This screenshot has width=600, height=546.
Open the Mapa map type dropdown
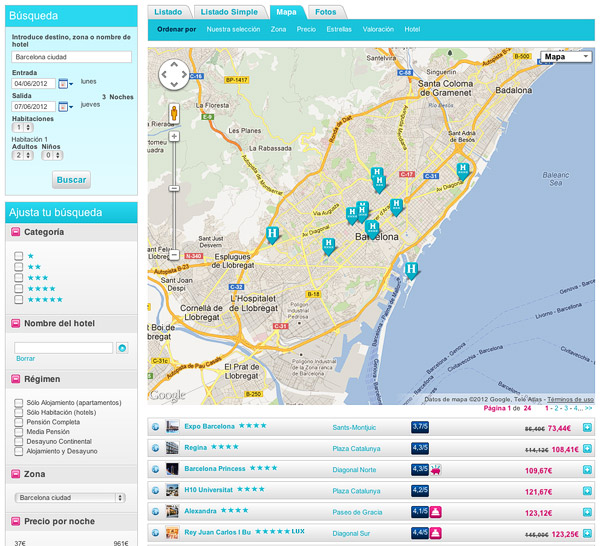[x=566, y=57]
